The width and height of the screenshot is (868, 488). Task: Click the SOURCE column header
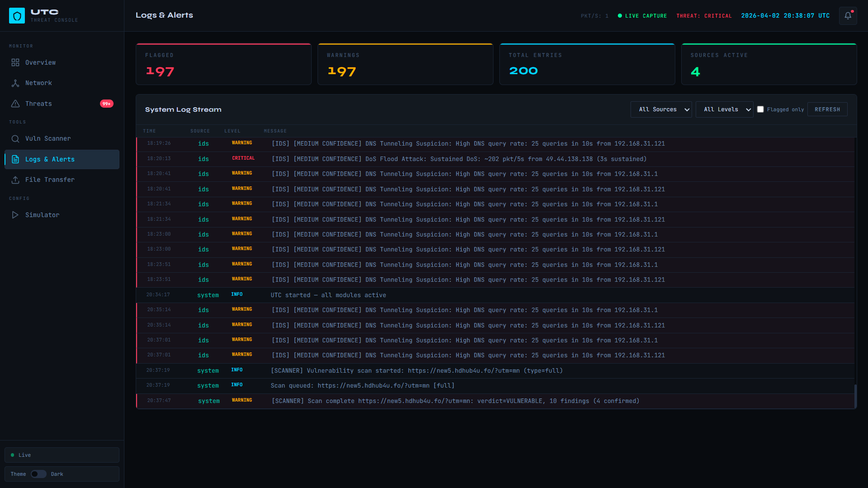(200, 131)
